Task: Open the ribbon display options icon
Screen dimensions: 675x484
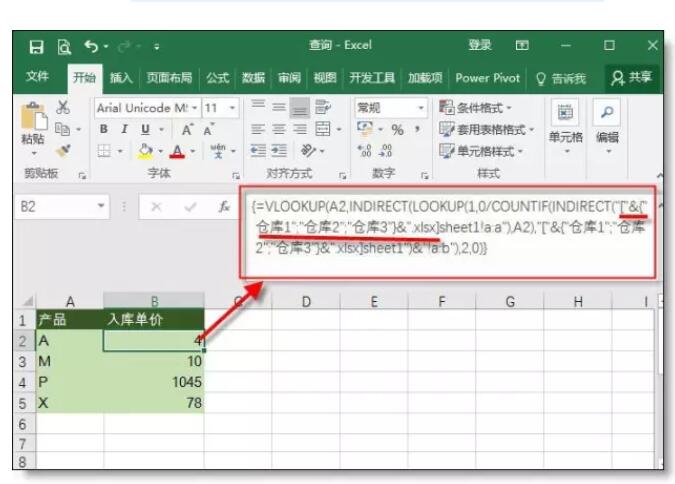Action: coord(522,45)
